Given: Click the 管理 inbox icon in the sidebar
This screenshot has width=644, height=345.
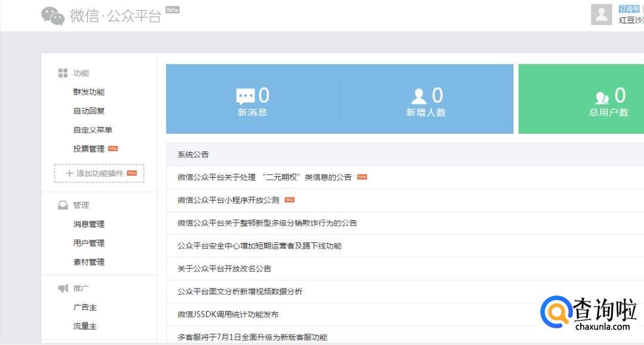Looking at the screenshot, I should [63, 205].
